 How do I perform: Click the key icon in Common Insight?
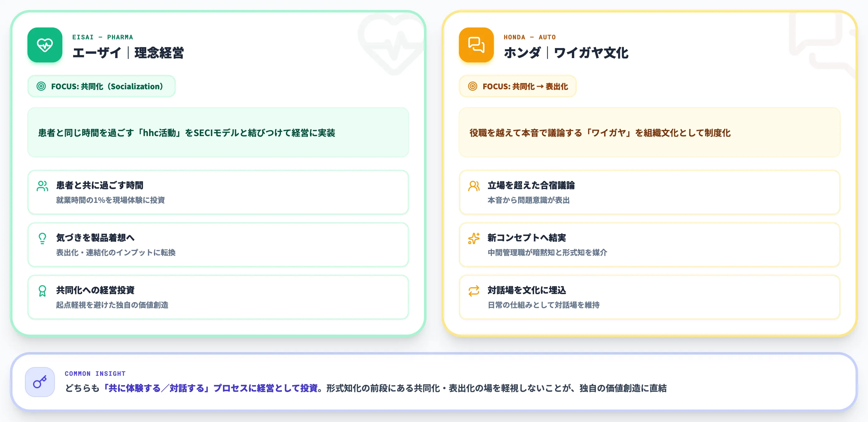(40, 382)
